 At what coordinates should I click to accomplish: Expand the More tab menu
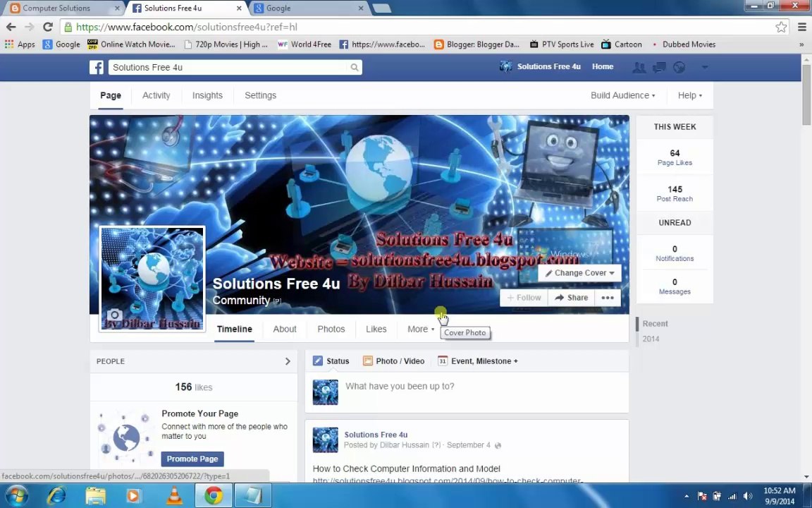pyautogui.click(x=421, y=329)
